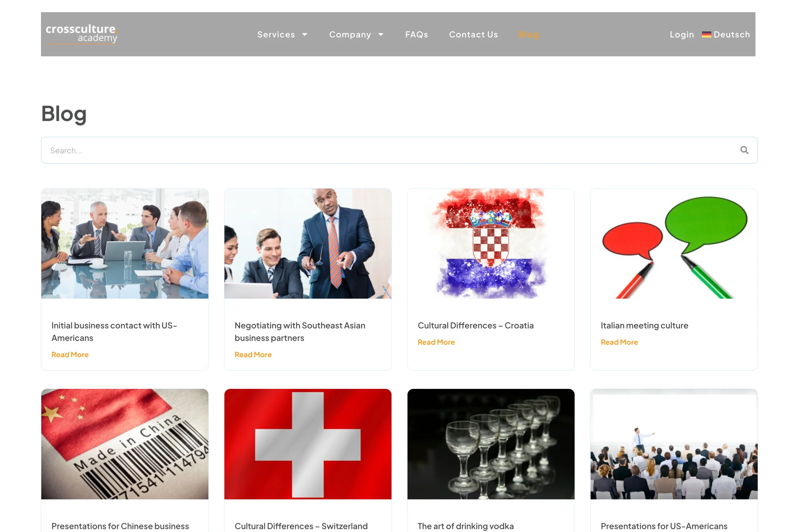Viewport: 799px width, 532px height.
Task: Click the crossculture academy logo
Action: coord(81,34)
